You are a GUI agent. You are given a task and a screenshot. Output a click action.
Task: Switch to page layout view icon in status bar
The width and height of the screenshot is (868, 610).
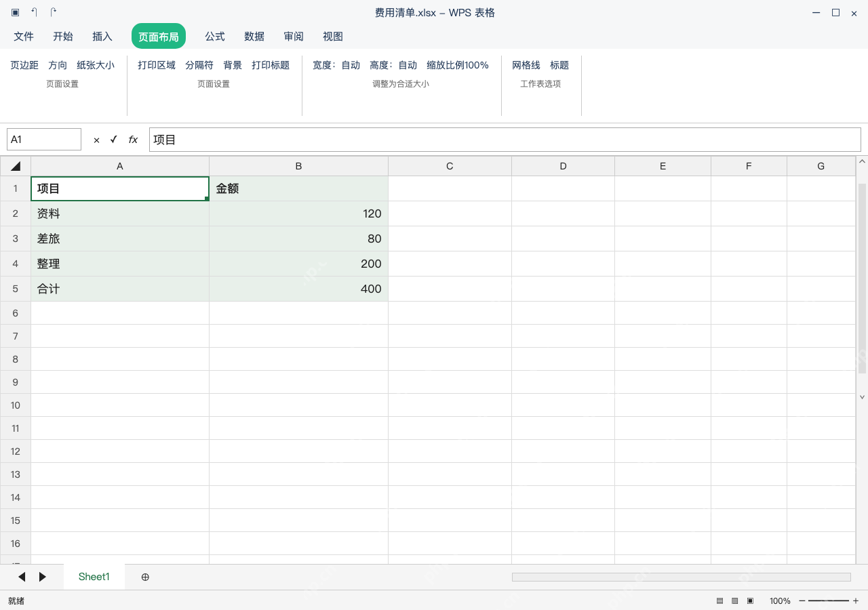(734, 601)
